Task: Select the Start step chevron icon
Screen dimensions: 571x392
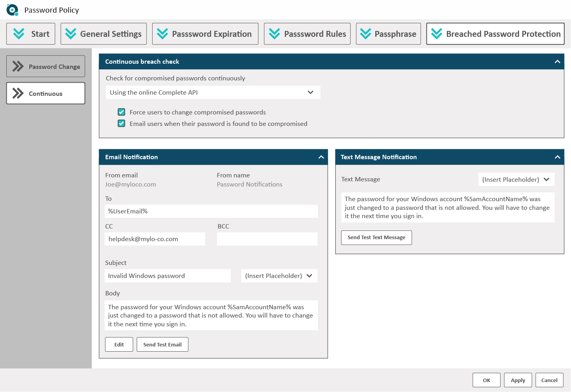Action: click(19, 34)
